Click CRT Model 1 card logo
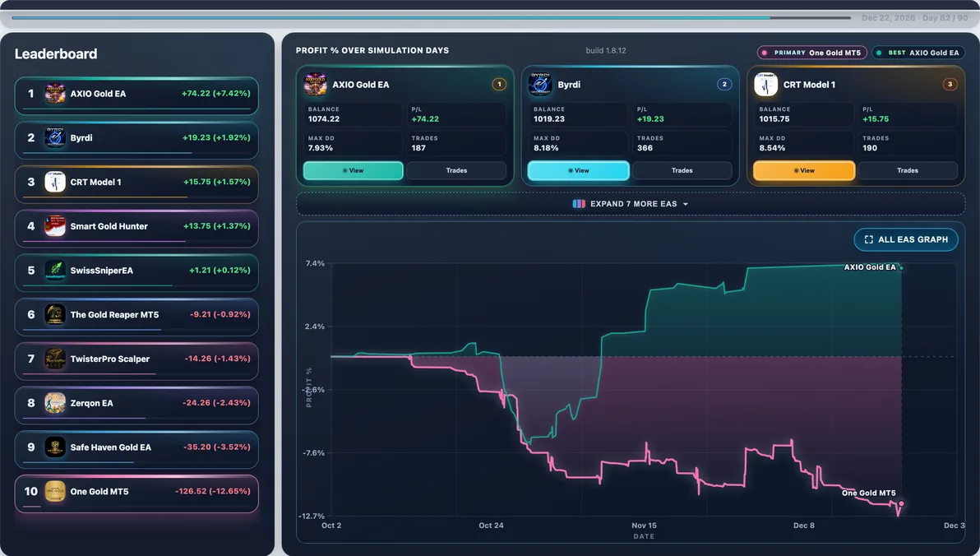 [765, 85]
